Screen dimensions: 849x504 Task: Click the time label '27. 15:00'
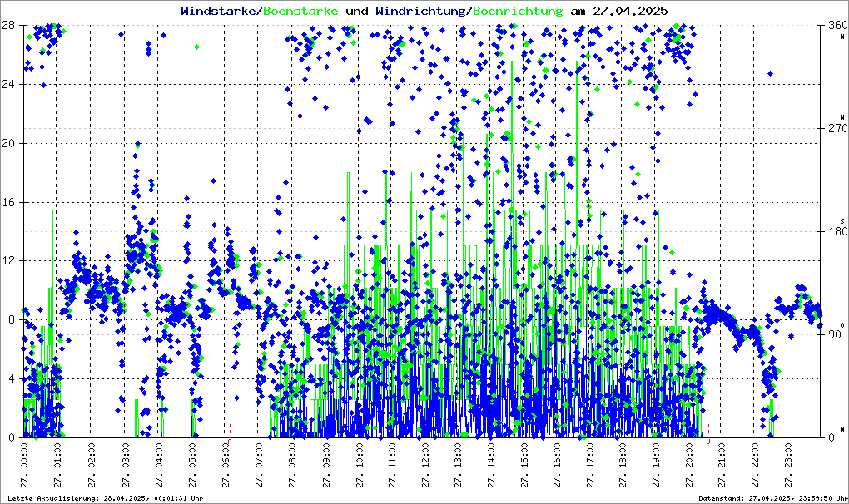click(524, 465)
